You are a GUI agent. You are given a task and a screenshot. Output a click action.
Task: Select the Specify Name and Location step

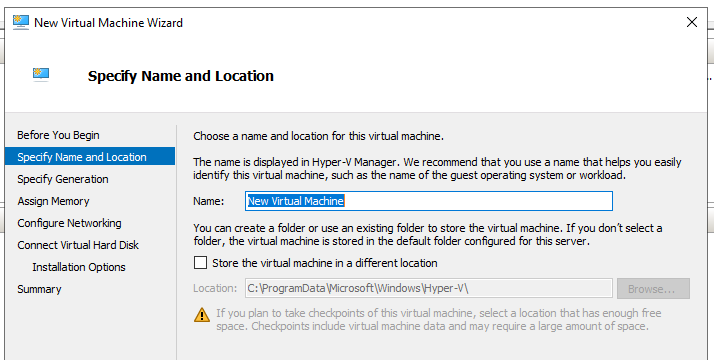pos(90,157)
